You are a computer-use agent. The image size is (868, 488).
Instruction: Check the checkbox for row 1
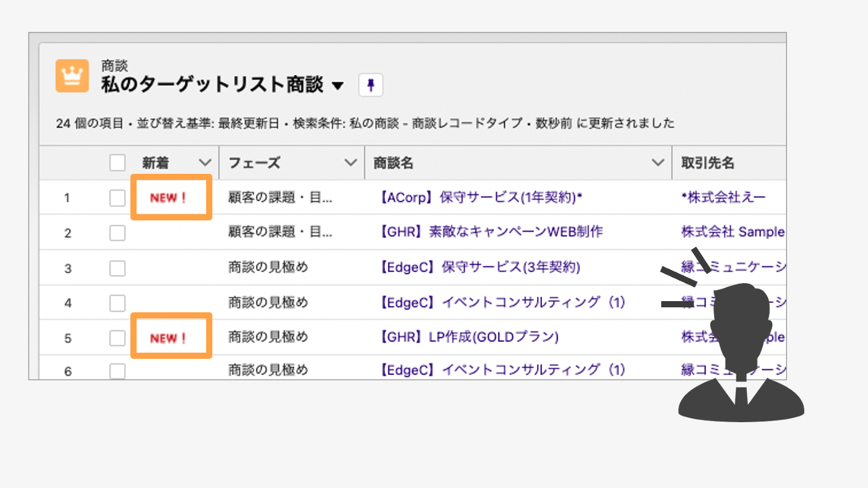pyautogui.click(x=117, y=198)
